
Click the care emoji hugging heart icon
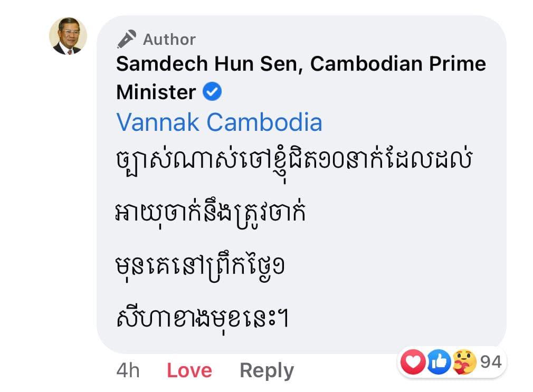465,362
